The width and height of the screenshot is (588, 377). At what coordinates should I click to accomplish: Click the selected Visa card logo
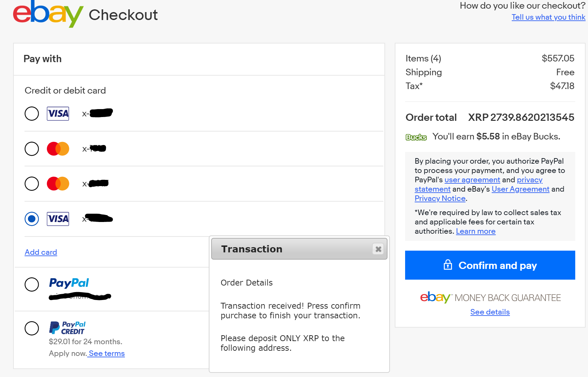coord(58,219)
